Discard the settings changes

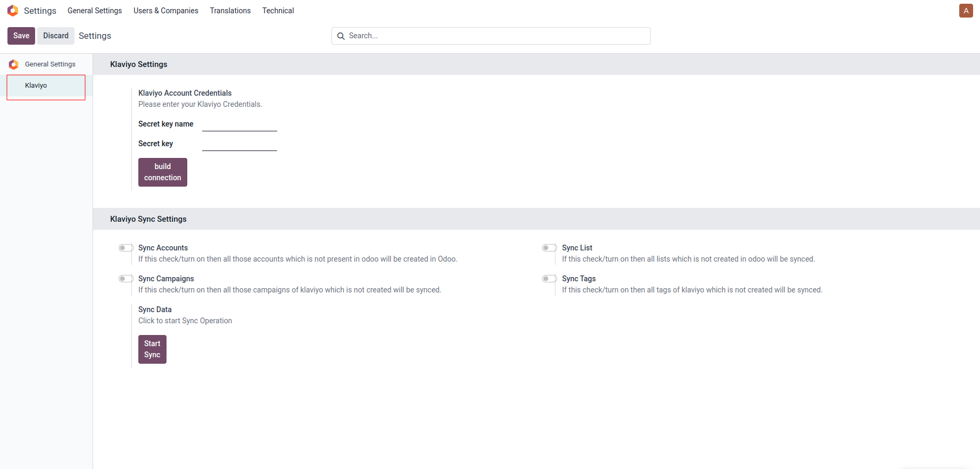56,36
